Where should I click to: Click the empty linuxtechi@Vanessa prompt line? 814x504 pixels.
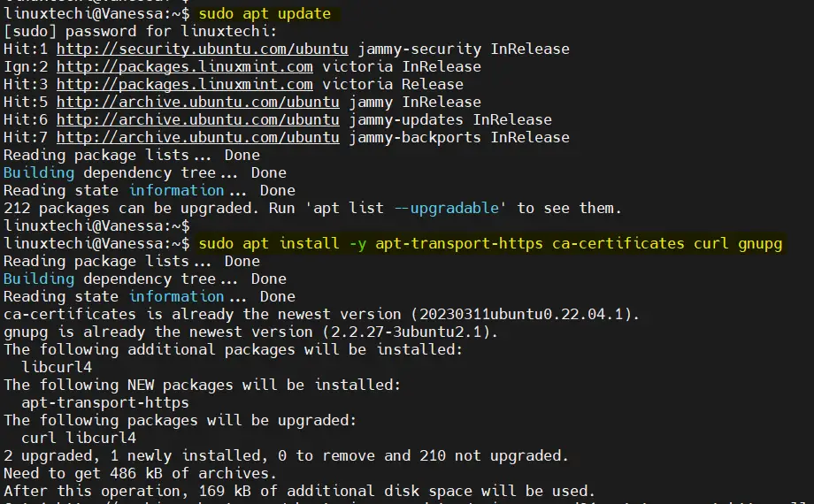(96, 225)
